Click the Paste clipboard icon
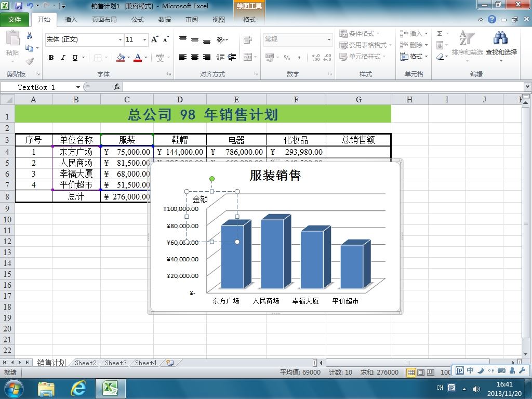 [12, 38]
